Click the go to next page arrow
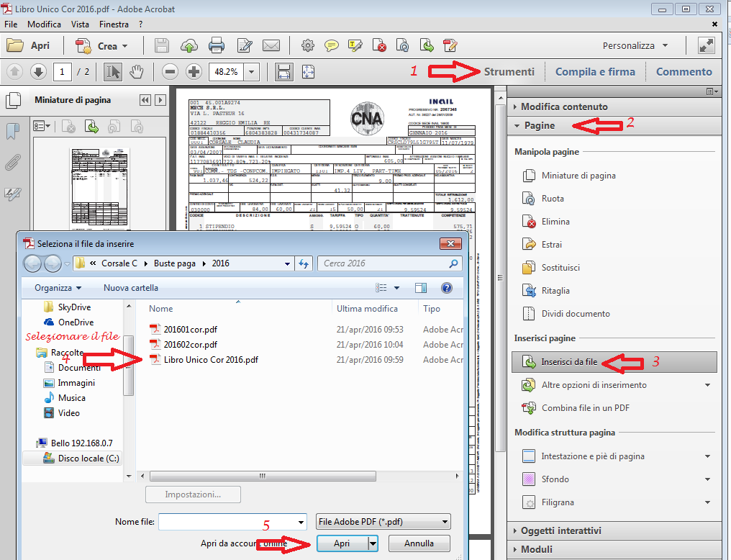731x560 pixels. pyautogui.click(x=38, y=71)
